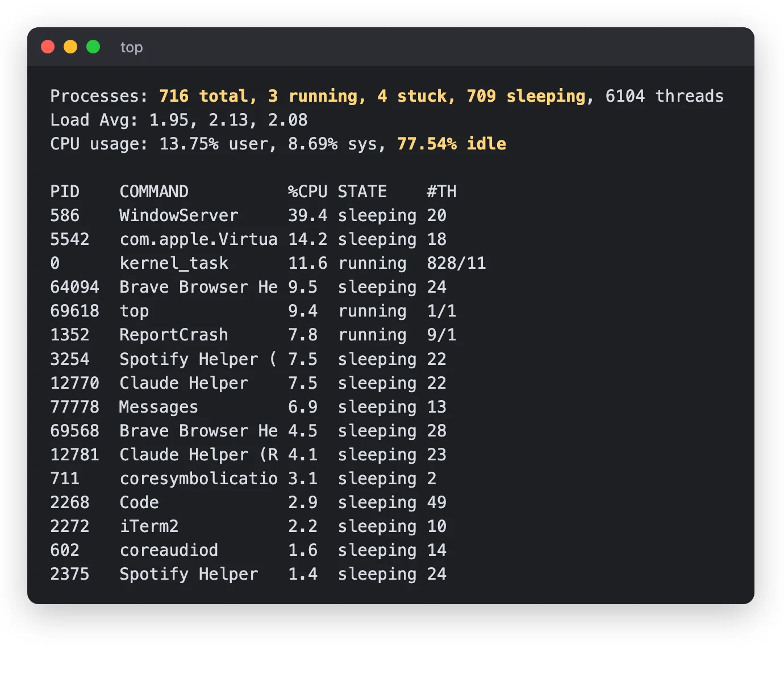This screenshot has height=682, width=784.
Task: Click the PID 69618 cell
Action: pyautogui.click(x=74, y=311)
